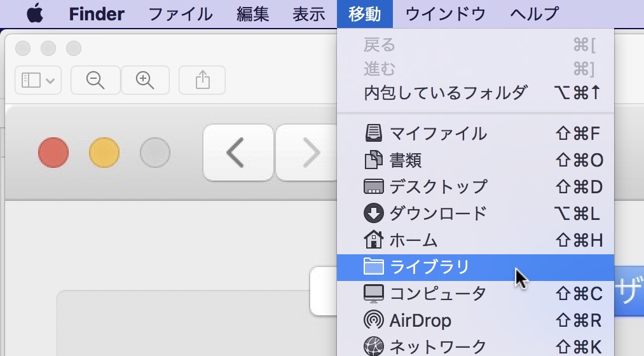
Task: Click the ネットワーク globe icon
Action: [x=373, y=346]
